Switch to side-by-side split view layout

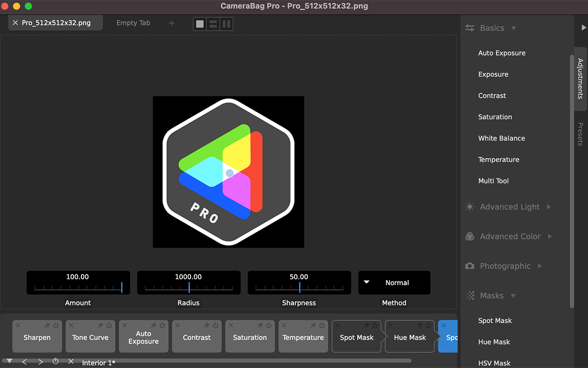(226, 24)
